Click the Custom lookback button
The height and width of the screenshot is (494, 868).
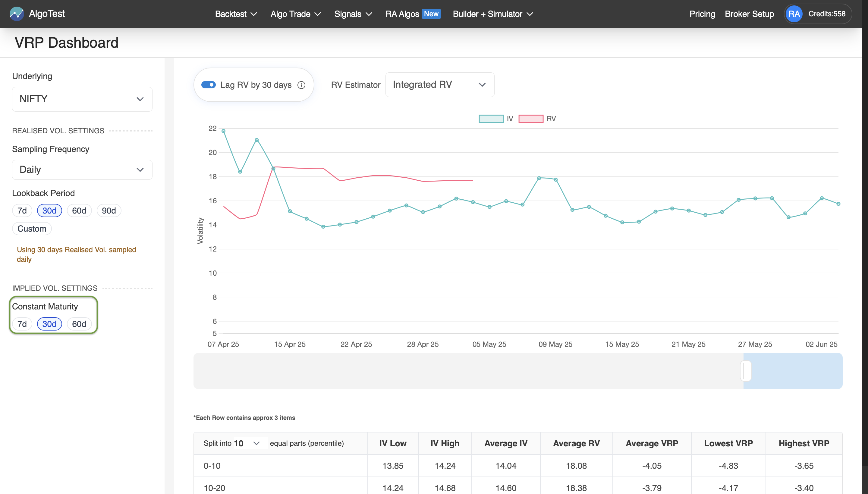click(x=32, y=228)
